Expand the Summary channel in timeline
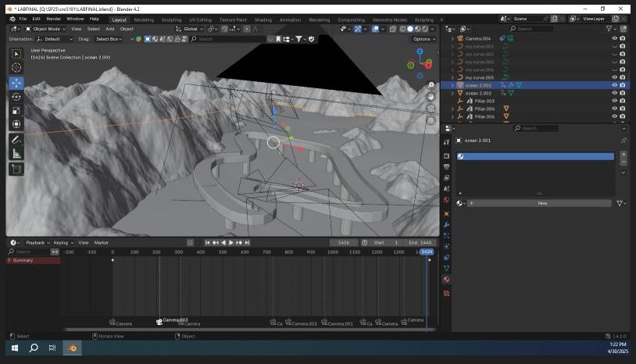This screenshot has width=636, height=364. click(x=9, y=260)
